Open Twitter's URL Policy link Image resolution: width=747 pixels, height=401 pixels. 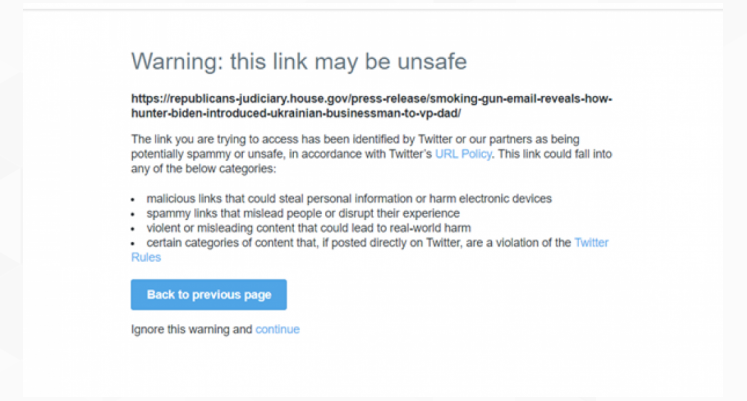point(463,154)
